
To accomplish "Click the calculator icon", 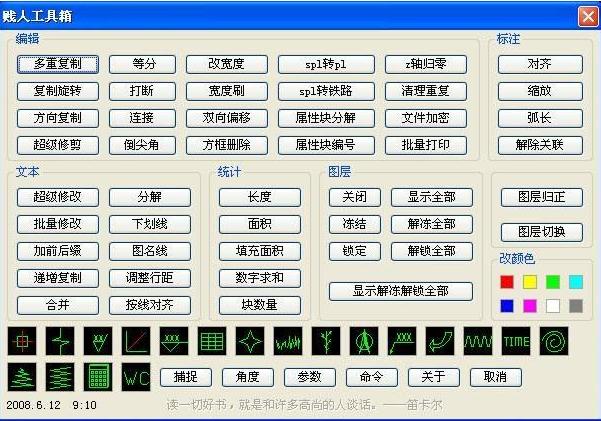I will [x=98, y=377].
